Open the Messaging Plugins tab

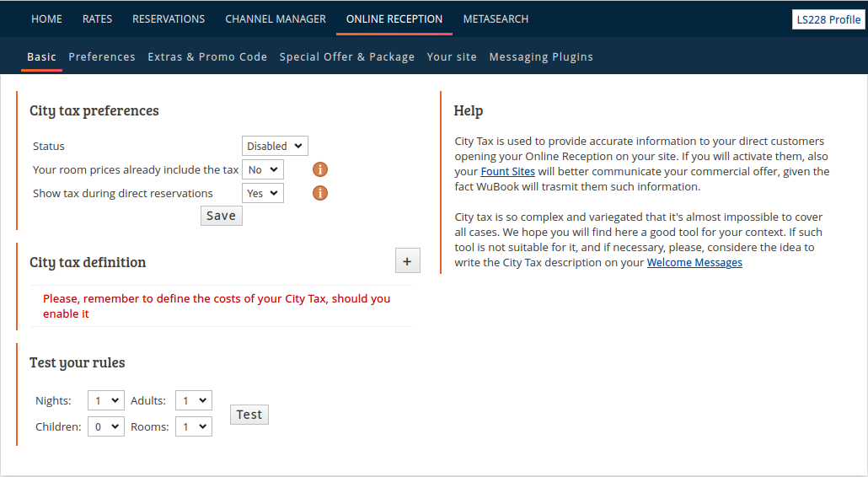[x=541, y=57]
